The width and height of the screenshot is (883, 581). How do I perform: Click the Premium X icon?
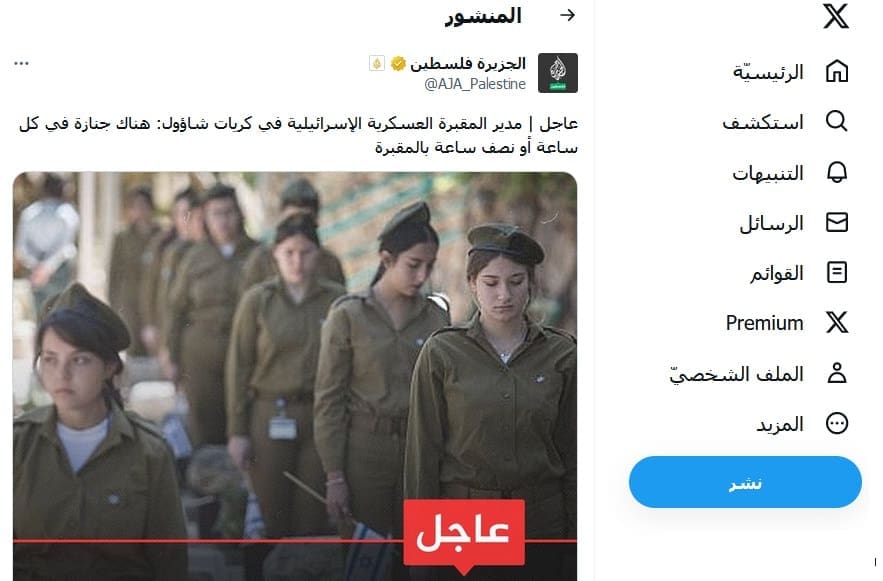tap(837, 323)
